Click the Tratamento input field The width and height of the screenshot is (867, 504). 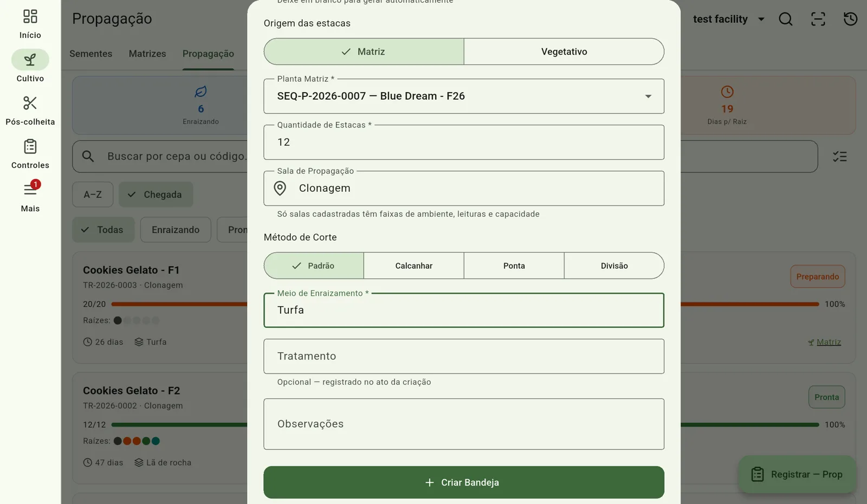click(x=464, y=357)
